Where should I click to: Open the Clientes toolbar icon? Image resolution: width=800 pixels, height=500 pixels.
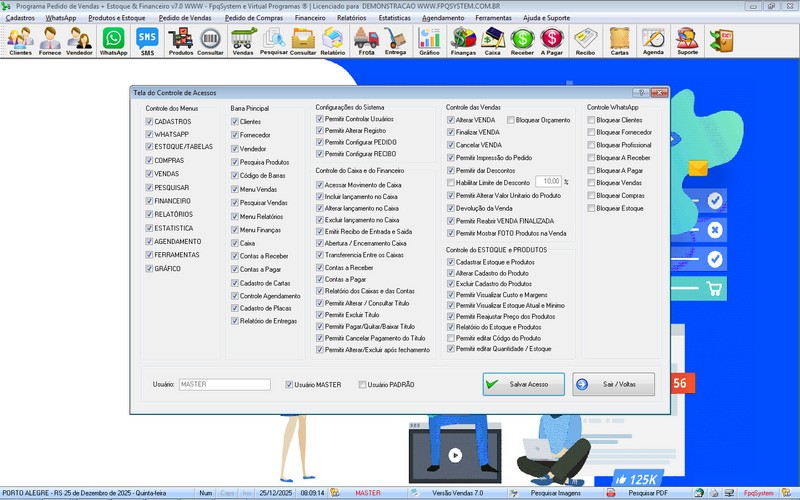20,41
